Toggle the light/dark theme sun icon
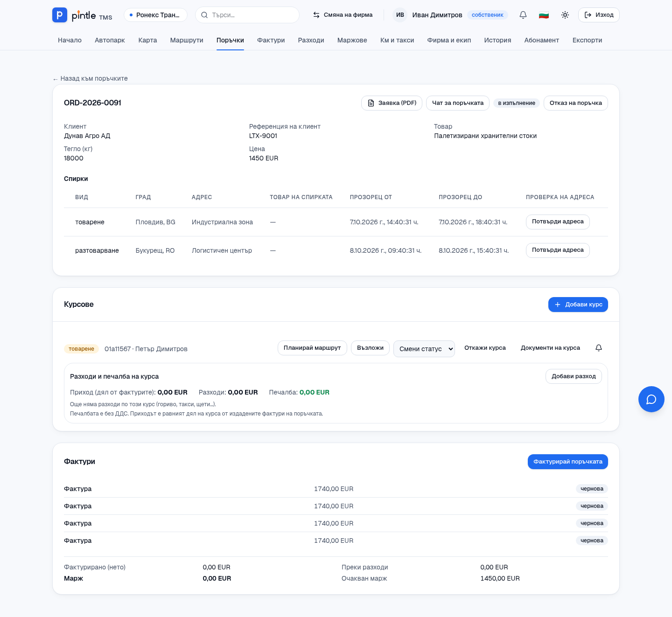This screenshot has height=617, width=672. pos(565,15)
